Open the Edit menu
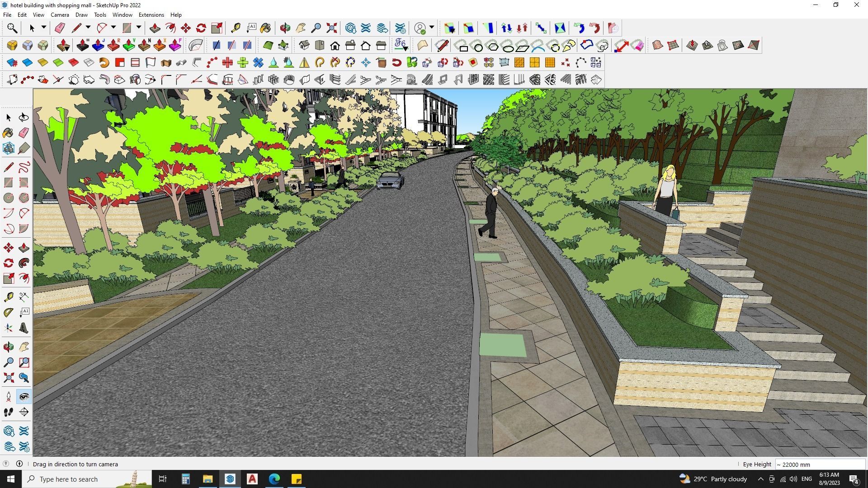The width and height of the screenshot is (868, 488). pyautogui.click(x=22, y=15)
